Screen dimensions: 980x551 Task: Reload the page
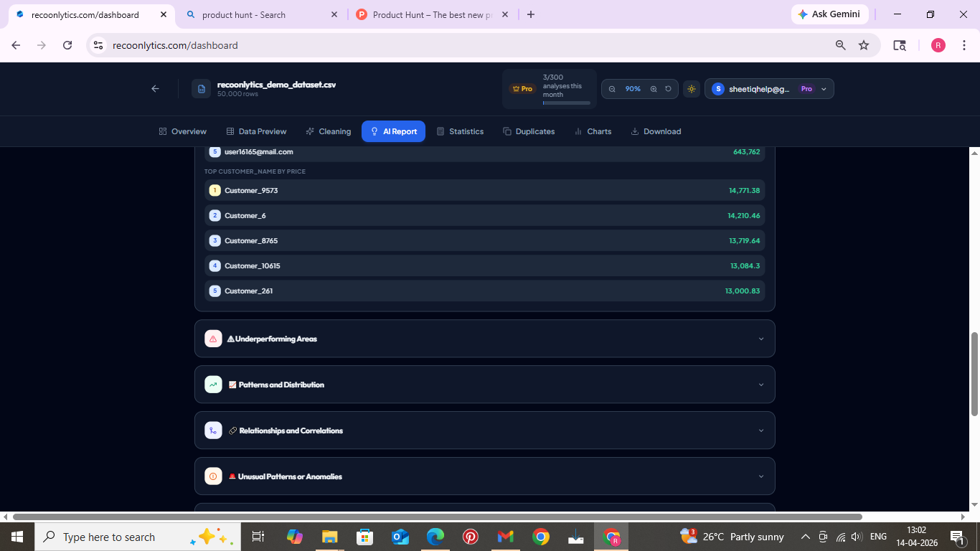67,45
